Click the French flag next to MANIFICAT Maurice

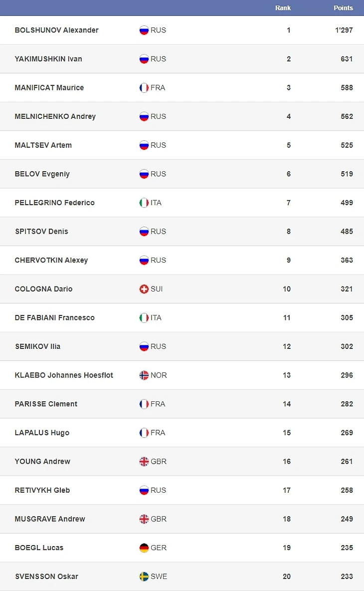point(144,88)
